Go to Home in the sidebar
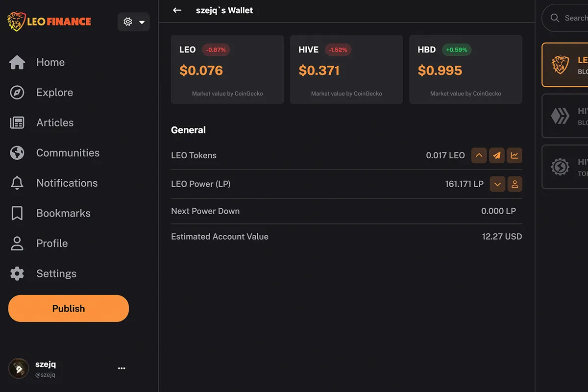 coord(50,62)
